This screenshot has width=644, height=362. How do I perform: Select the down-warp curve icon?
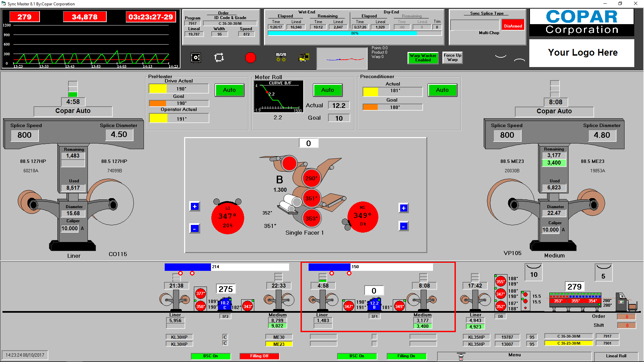[x=500, y=56]
